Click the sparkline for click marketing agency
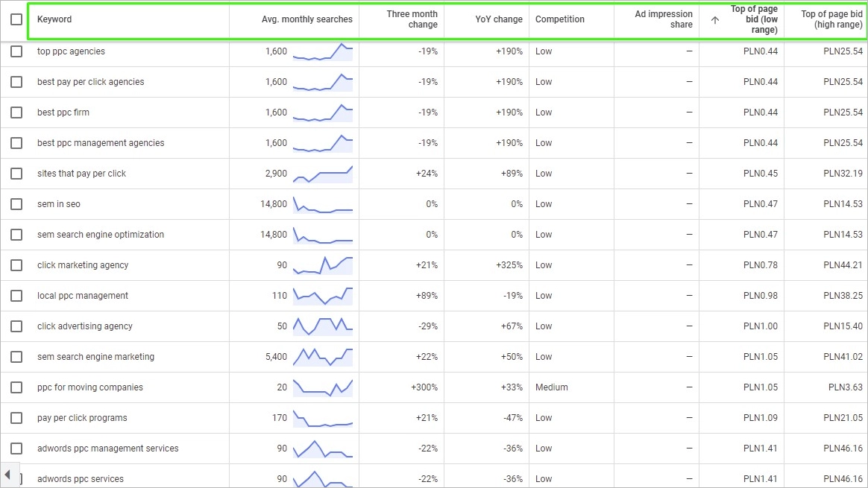This screenshot has height=488, width=868. [323, 265]
